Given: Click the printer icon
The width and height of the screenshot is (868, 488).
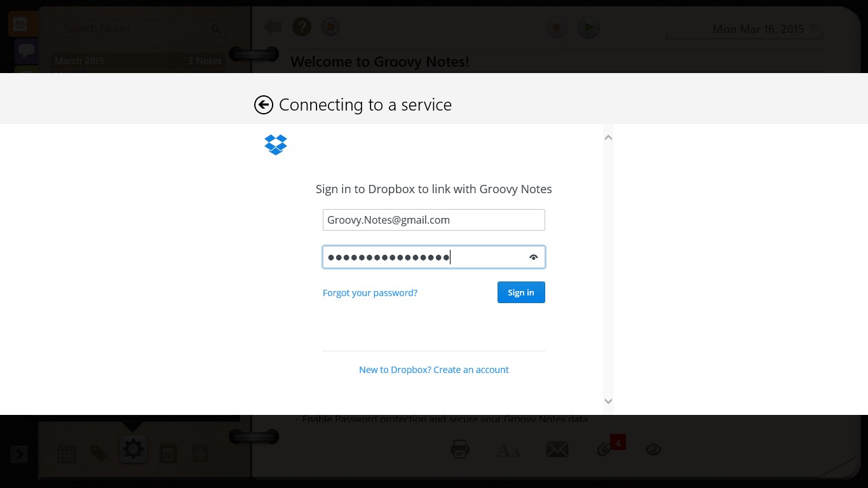Looking at the screenshot, I should pos(460,450).
